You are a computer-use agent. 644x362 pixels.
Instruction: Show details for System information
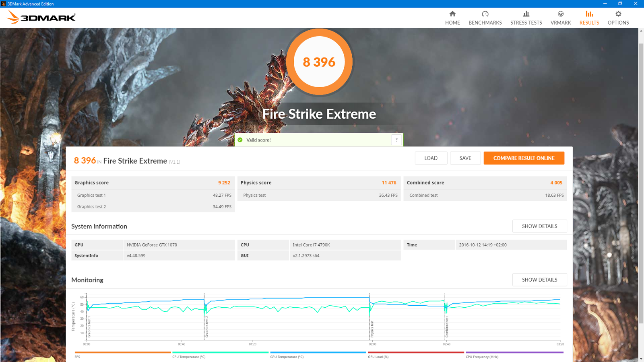[539, 226]
